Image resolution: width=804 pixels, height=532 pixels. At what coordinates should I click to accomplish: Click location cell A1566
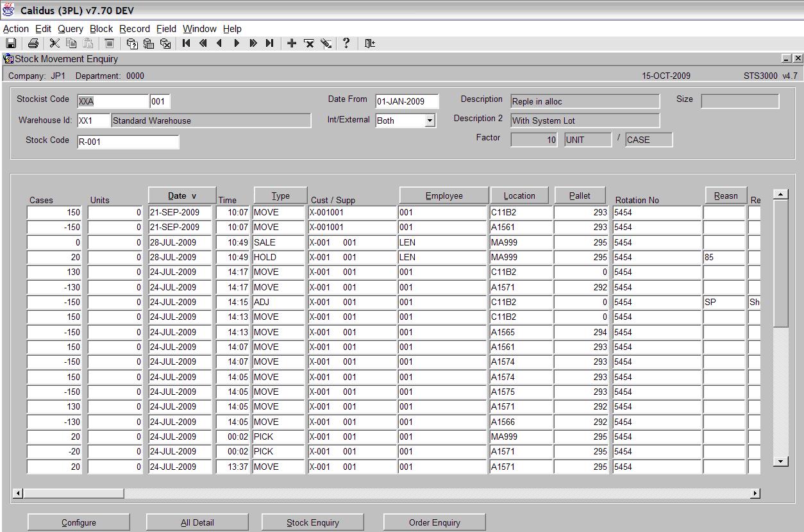[x=521, y=422]
